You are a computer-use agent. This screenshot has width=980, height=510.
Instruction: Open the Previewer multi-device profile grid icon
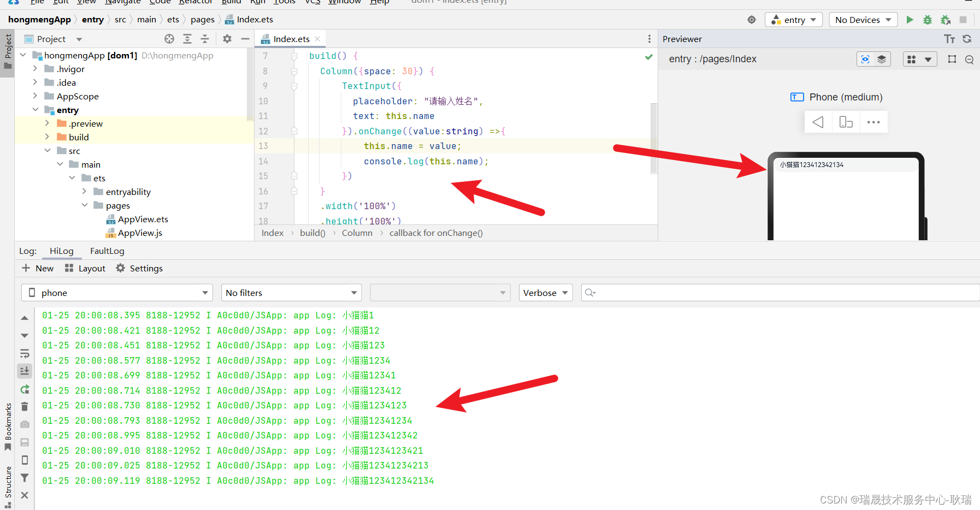pyautogui.click(x=911, y=59)
